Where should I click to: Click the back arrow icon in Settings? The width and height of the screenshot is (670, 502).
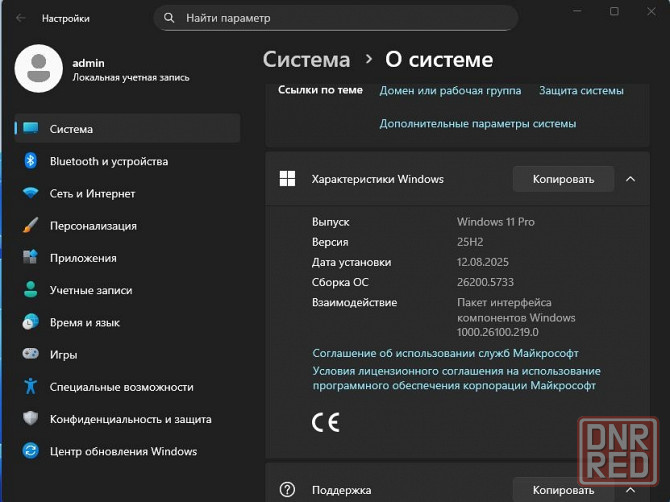click(21, 18)
